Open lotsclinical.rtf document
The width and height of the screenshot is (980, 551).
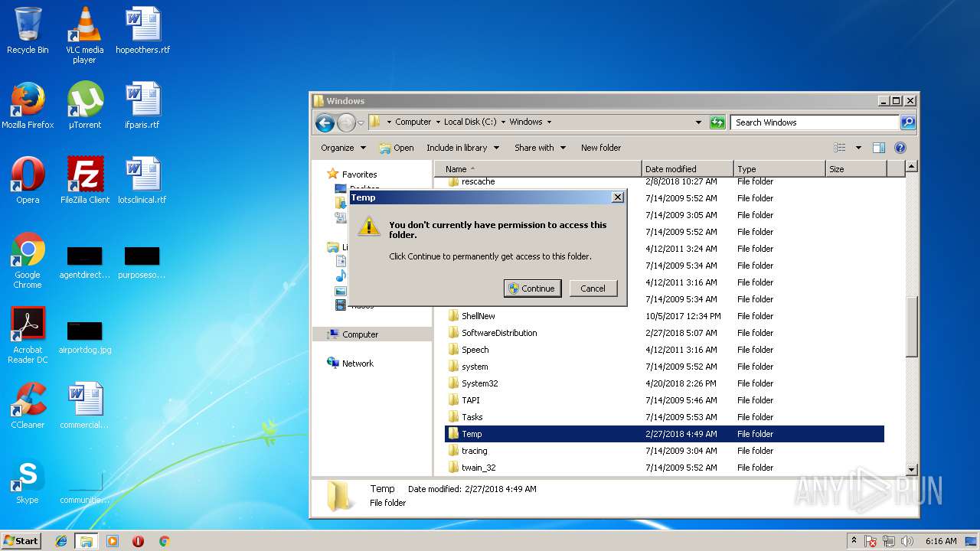click(142, 181)
